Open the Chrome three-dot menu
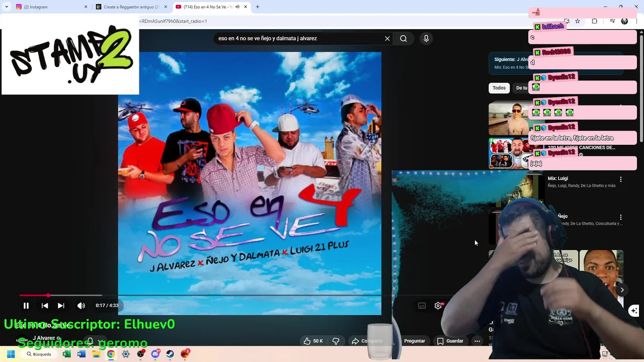Viewport: 644px width, 362px height. click(x=636, y=21)
